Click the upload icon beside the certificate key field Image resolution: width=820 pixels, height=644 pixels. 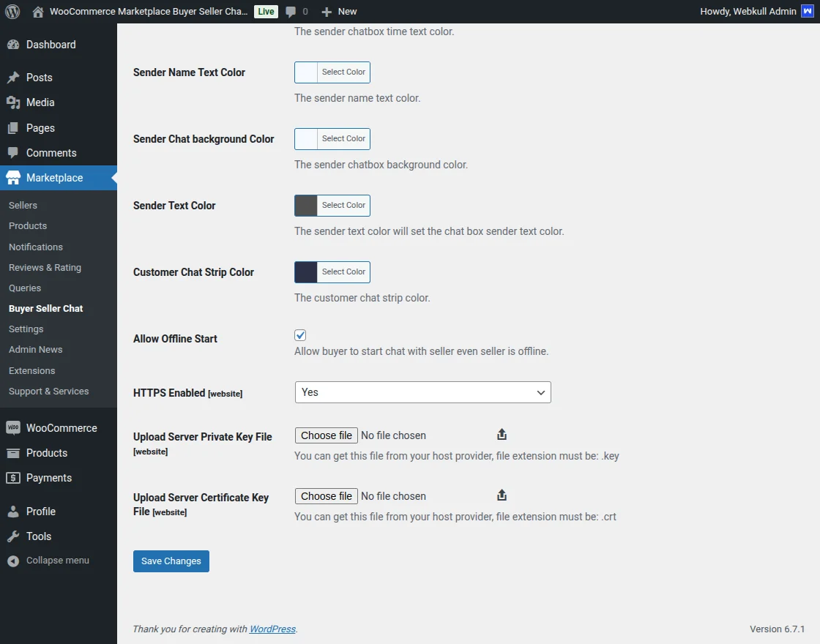click(x=502, y=494)
